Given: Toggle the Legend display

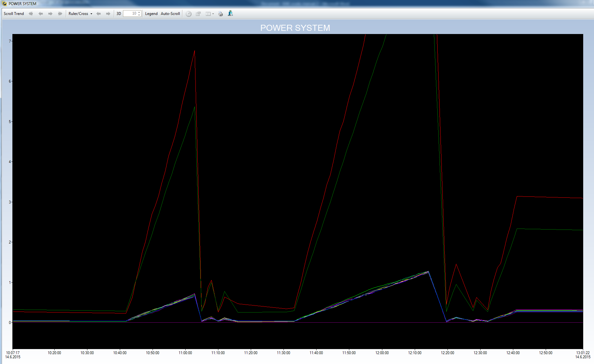Looking at the screenshot, I should (151, 14).
